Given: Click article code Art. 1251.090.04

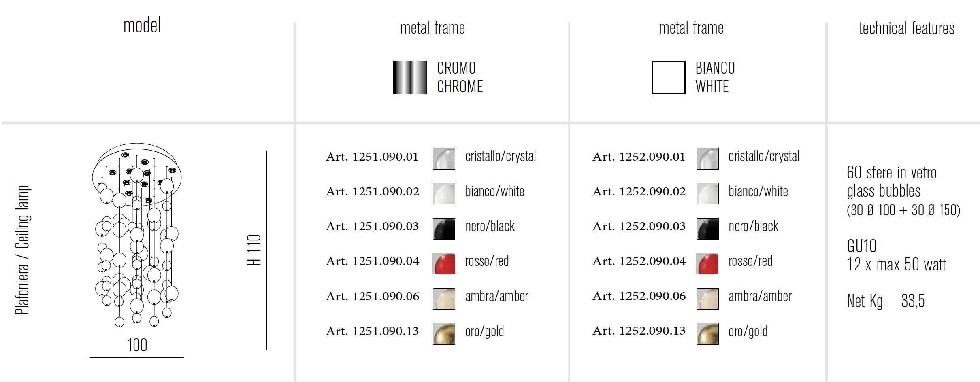Looking at the screenshot, I should point(373,261).
